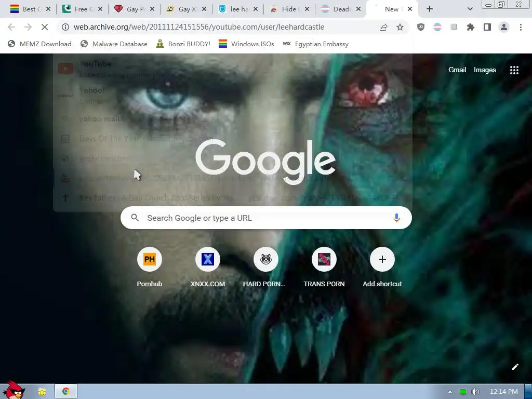Start voice search with microphone

[396, 218]
